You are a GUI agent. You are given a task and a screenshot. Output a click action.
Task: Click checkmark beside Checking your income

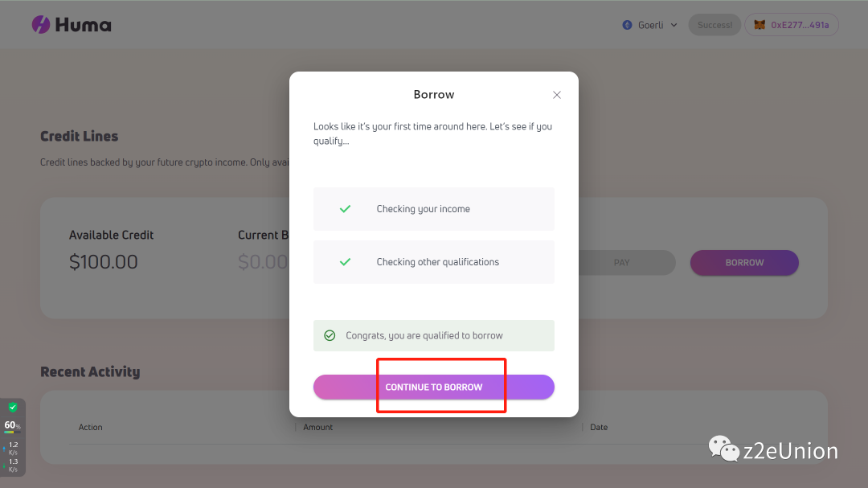coord(345,209)
